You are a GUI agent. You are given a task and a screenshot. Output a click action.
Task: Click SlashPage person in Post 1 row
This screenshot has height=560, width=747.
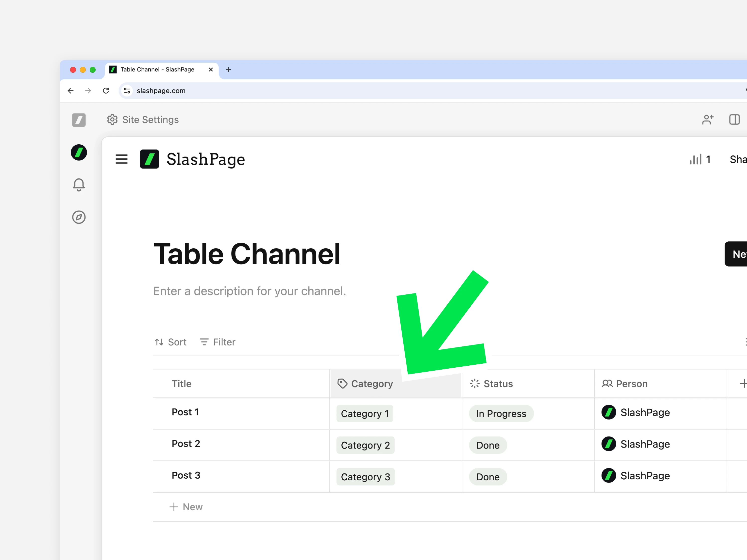point(635,412)
